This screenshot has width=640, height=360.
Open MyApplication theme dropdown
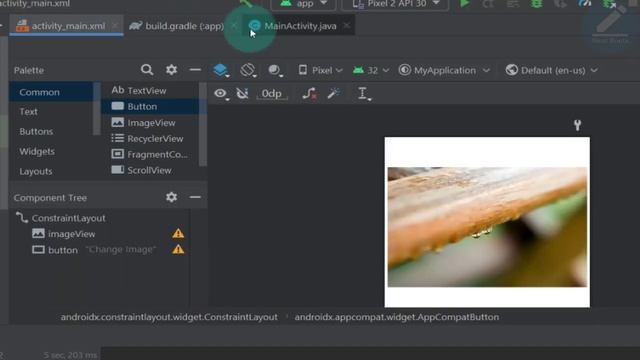click(x=444, y=70)
